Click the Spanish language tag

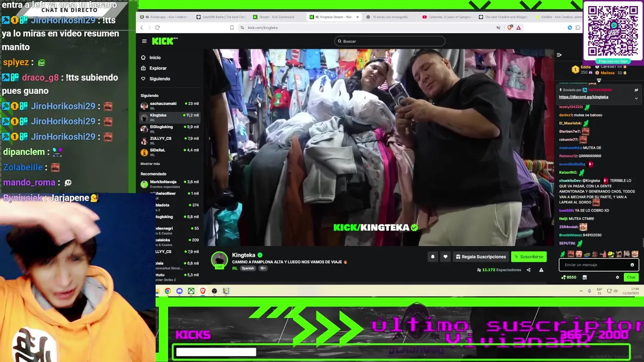pos(248,268)
